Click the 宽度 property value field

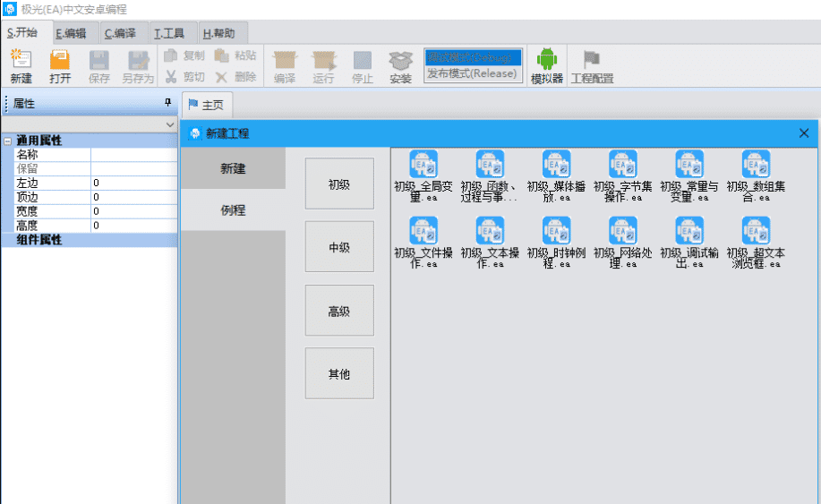(134, 211)
